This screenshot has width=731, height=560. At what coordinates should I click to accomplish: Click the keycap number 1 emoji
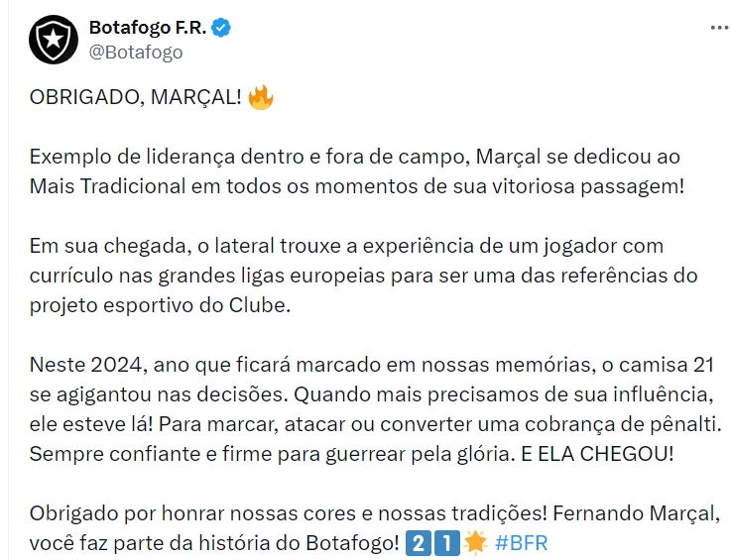[x=447, y=543]
